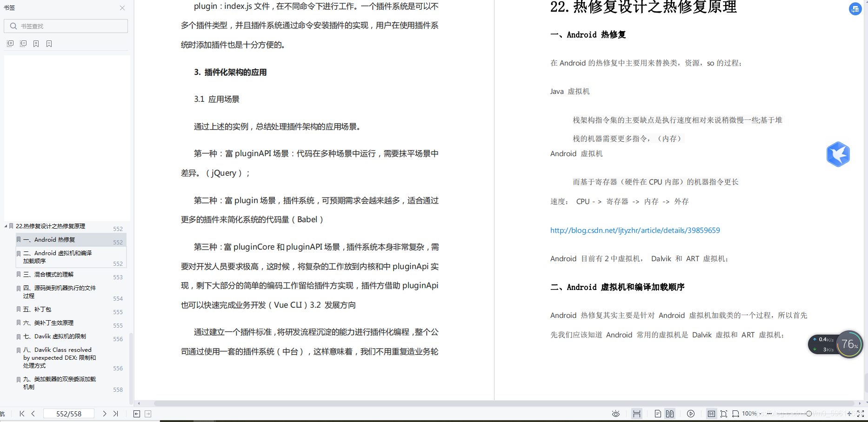Go to the first page
This screenshot has width=868, height=422.
coord(22,414)
